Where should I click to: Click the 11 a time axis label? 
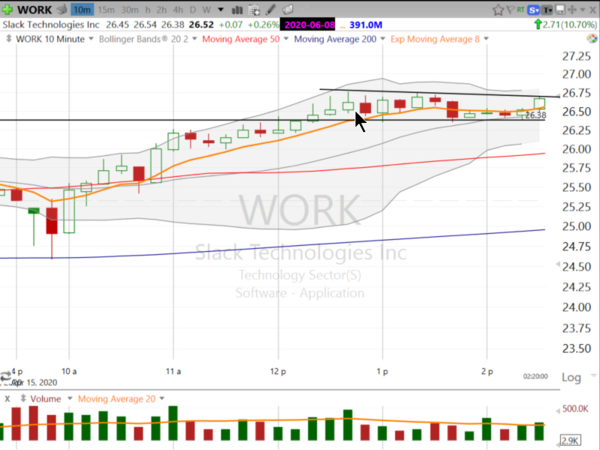click(173, 371)
